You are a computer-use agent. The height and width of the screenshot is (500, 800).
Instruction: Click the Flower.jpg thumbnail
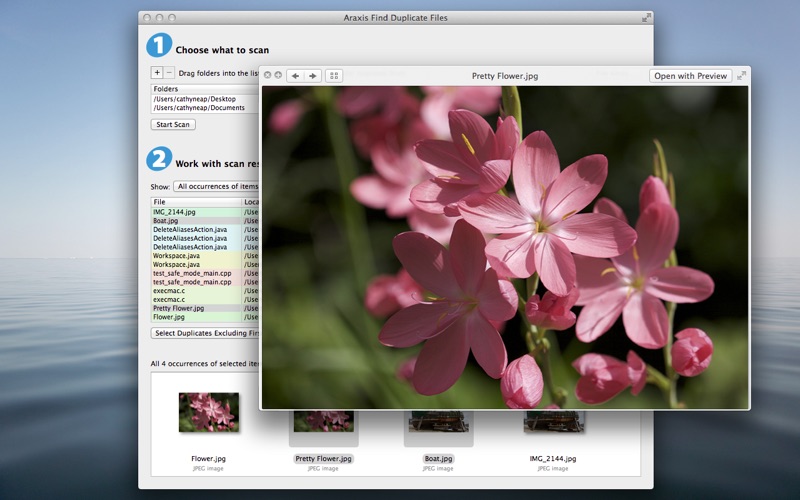click(x=209, y=412)
